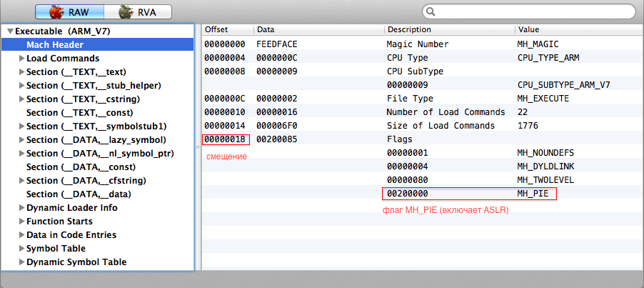Viewport: 644px width, 288px height.
Task: Click the Offset column header
Action: (x=228, y=29)
